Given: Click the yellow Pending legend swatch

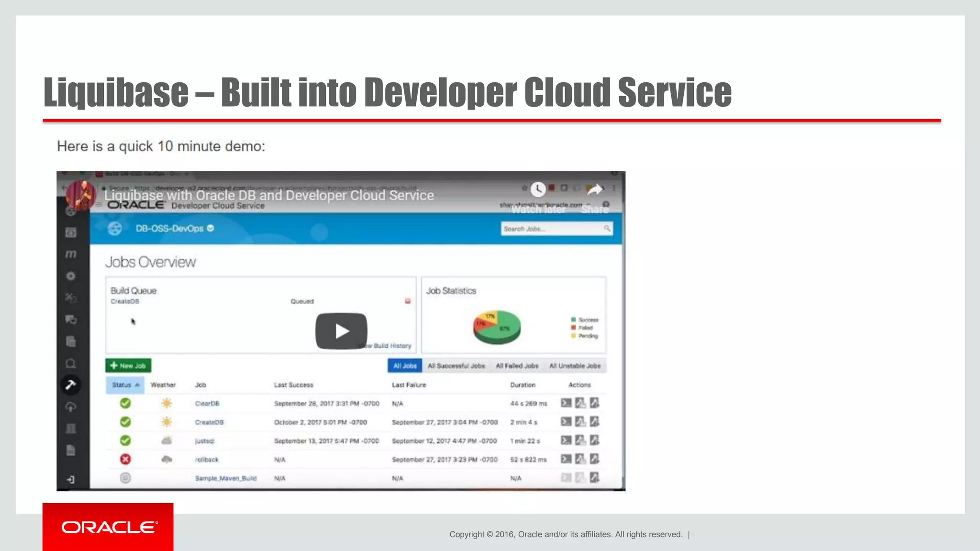Looking at the screenshot, I should 573,336.
